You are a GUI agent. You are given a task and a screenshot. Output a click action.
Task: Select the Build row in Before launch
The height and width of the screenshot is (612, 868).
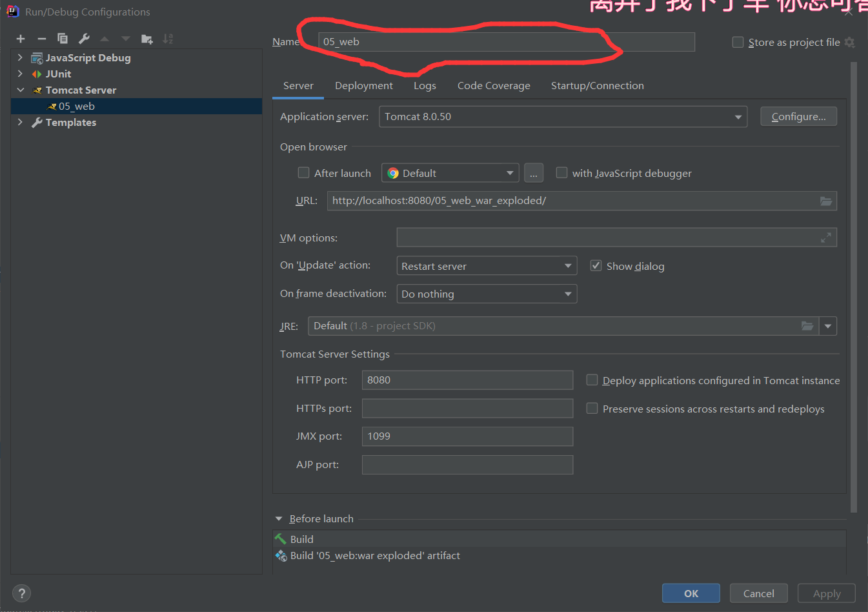click(x=559, y=539)
